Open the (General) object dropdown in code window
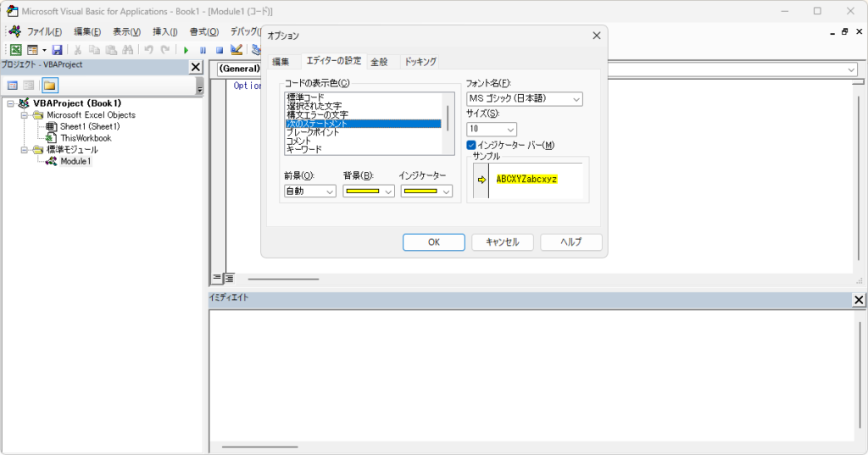 tap(239, 69)
